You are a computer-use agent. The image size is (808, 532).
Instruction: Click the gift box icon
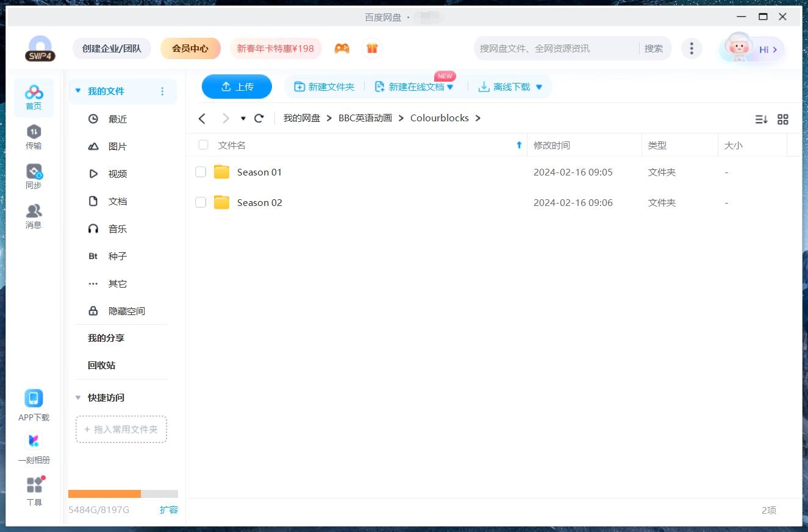(x=372, y=48)
